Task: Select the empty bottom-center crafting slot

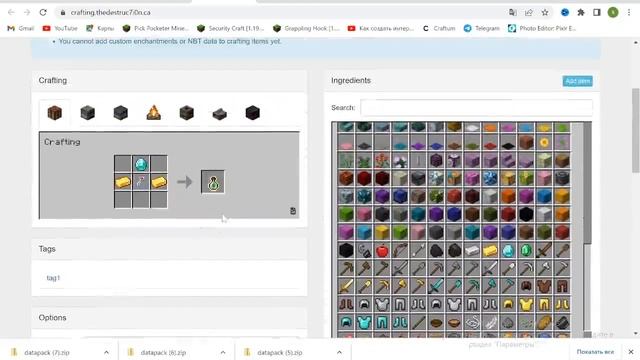Action: point(141,200)
